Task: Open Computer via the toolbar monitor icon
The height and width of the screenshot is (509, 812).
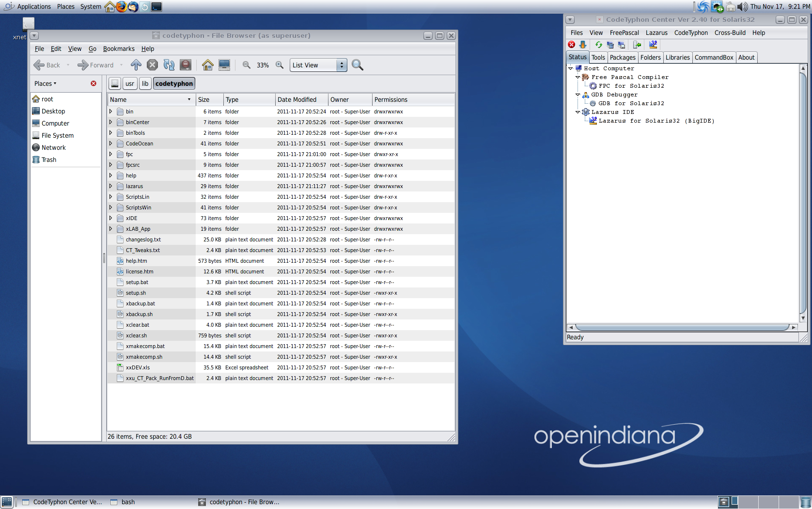Action: coord(224,65)
